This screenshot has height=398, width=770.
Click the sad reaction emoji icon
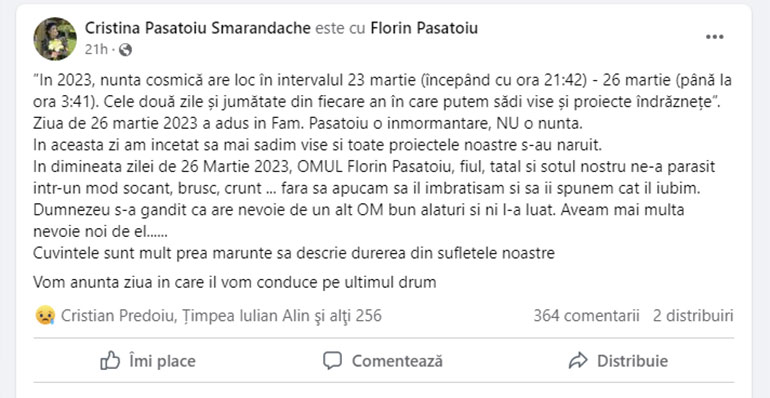click(x=45, y=315)
